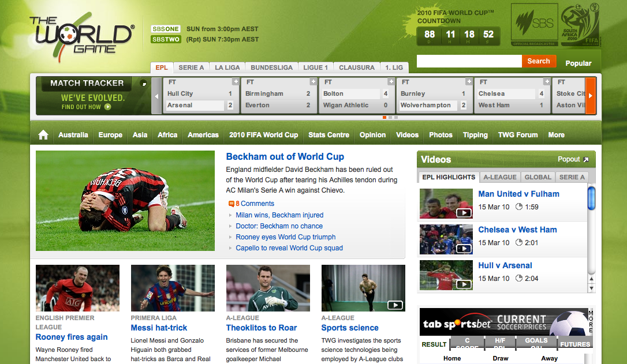Select the FUTURES tab in sportsbet widget
Image resolution: width=627 pixels, height=364 pixels.
[x=575, y=344]
